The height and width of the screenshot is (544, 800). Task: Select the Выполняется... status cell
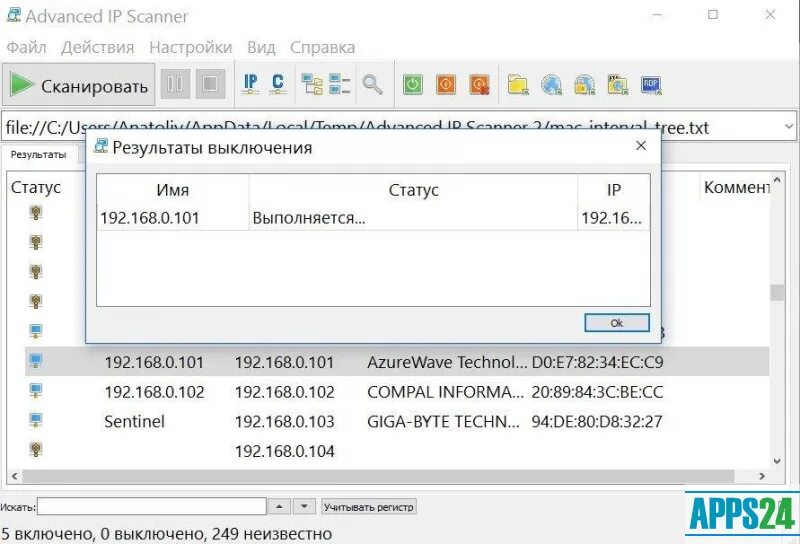[413, 218]
